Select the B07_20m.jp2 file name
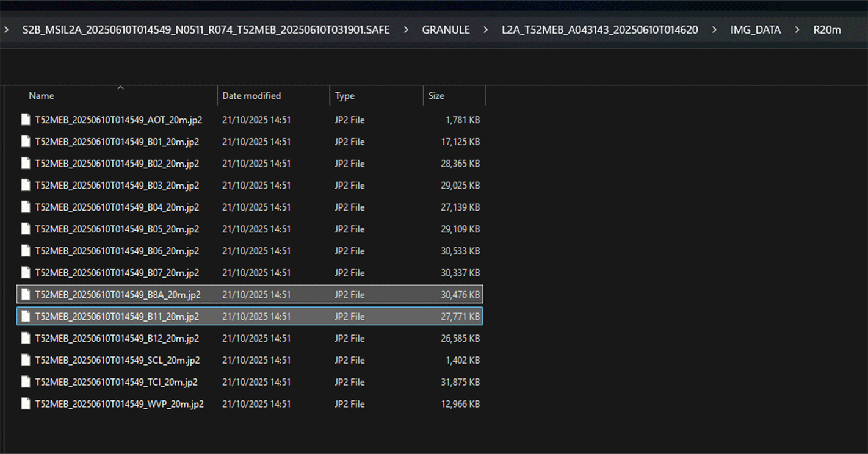 [x=117, y=273]
